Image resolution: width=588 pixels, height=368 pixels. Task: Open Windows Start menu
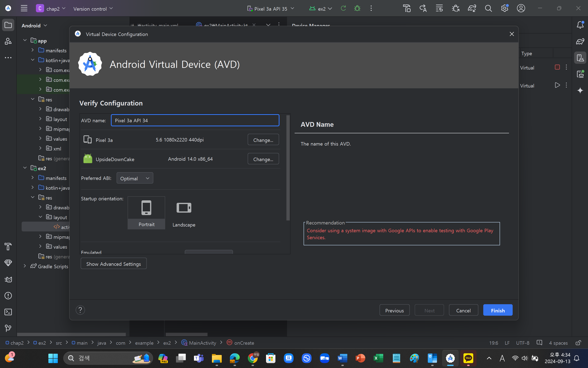(x=53, y=358)
